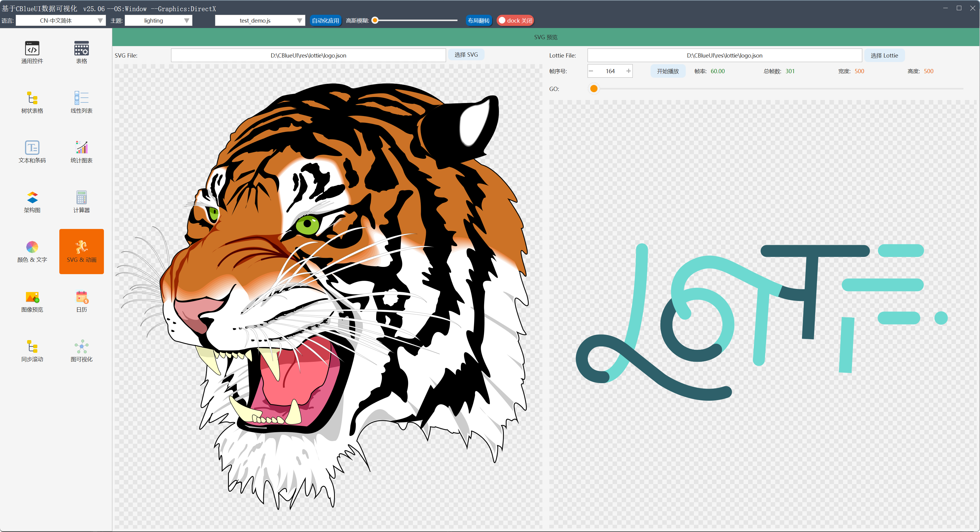Expand the lighting theme dropdown

[x=158, y=20]
